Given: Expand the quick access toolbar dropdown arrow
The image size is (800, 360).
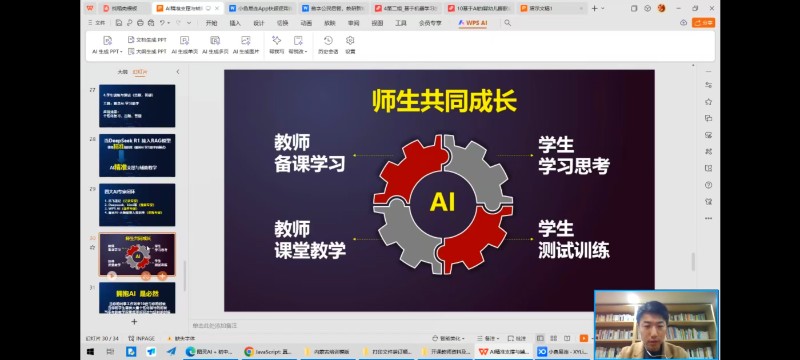Looking at the screenshot, I should (x=189, y=23).
